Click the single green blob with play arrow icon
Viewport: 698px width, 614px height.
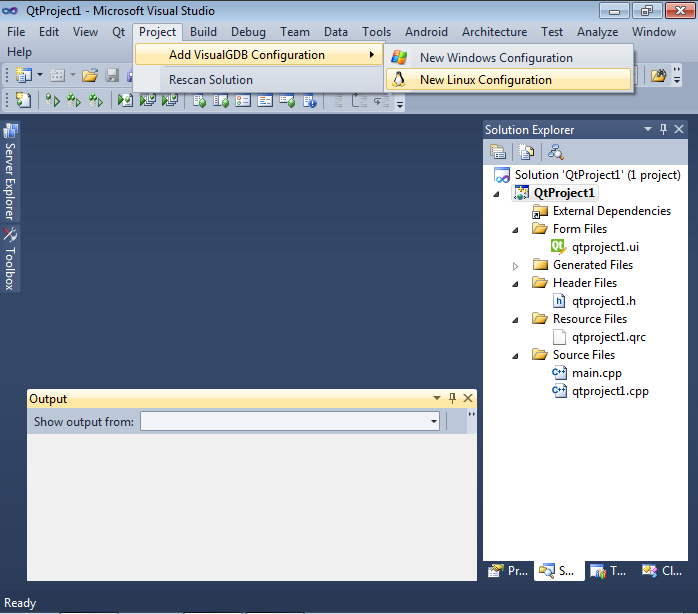(53, 100)
